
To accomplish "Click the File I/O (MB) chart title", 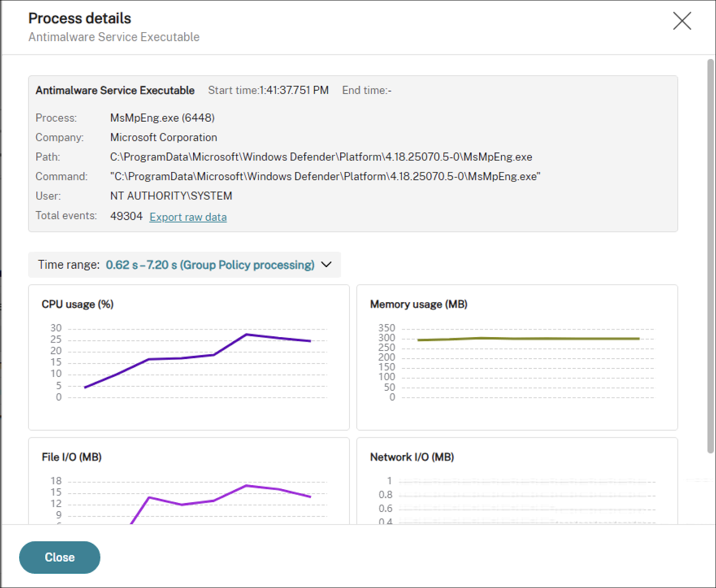I will pyautogui.click(x=72, y=457).
